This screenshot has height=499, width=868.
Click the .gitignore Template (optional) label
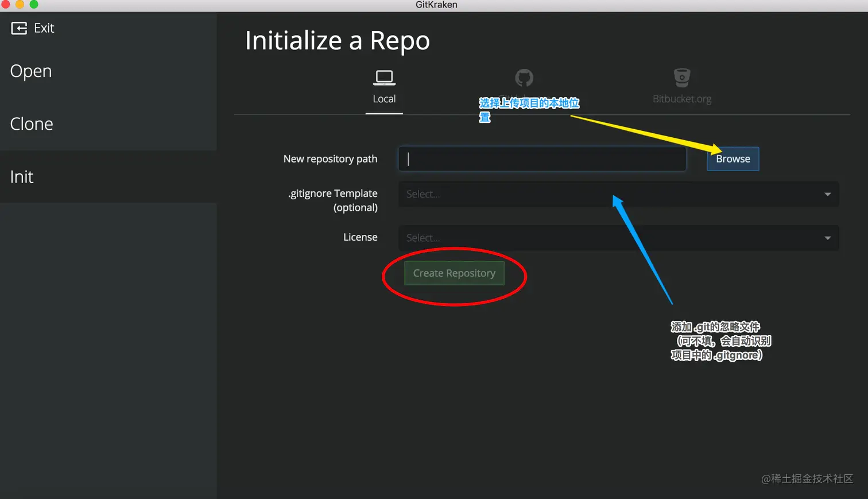[333, 200]
